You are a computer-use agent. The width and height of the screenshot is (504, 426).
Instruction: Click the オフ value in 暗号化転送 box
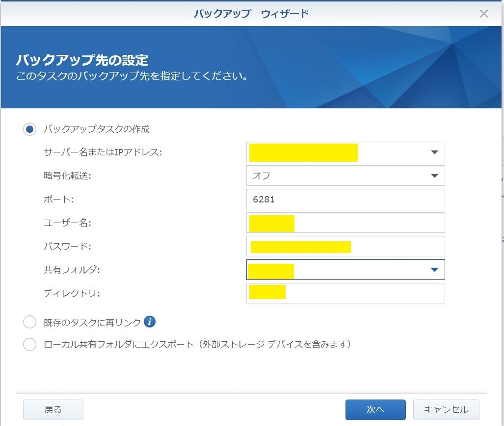[262, 176]
